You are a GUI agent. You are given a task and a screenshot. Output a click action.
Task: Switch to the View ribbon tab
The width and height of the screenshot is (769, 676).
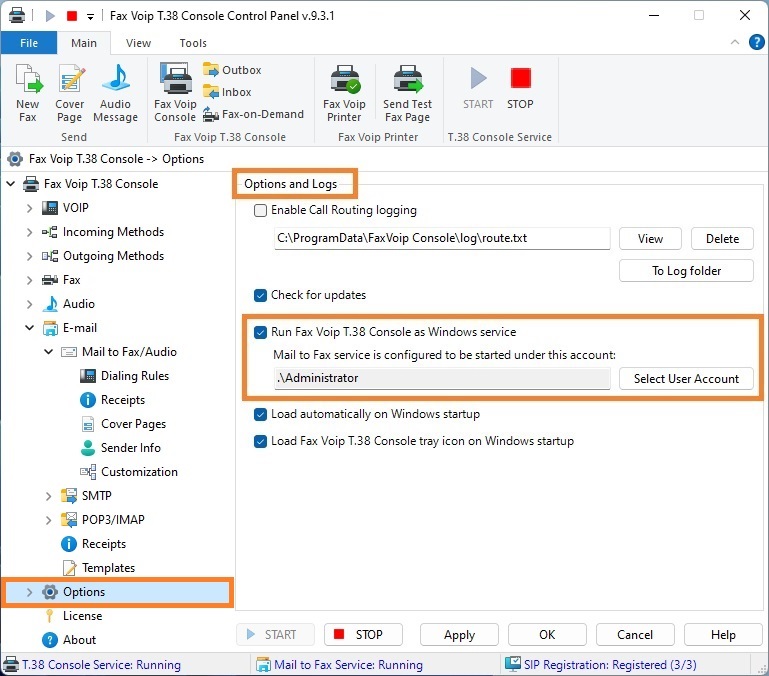(x=138, y=43)
